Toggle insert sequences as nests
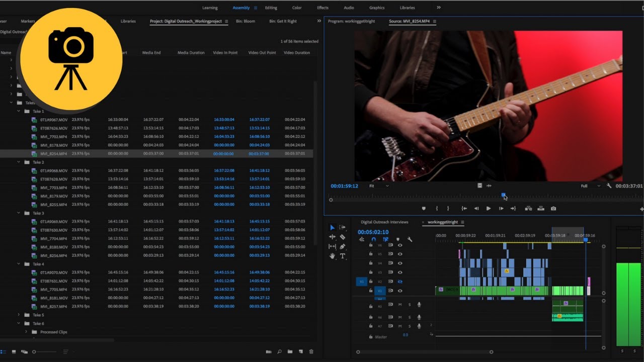Image resolution: width=644 pixels, height=362 pixels. pyautogui.click(x=362, y=239)
